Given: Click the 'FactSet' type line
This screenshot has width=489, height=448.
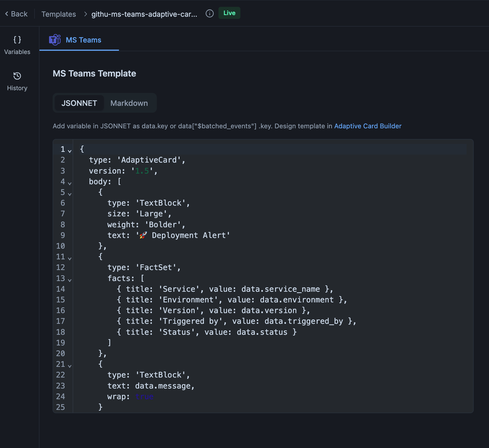Looking at the screenshot, I should pos(144,268).
